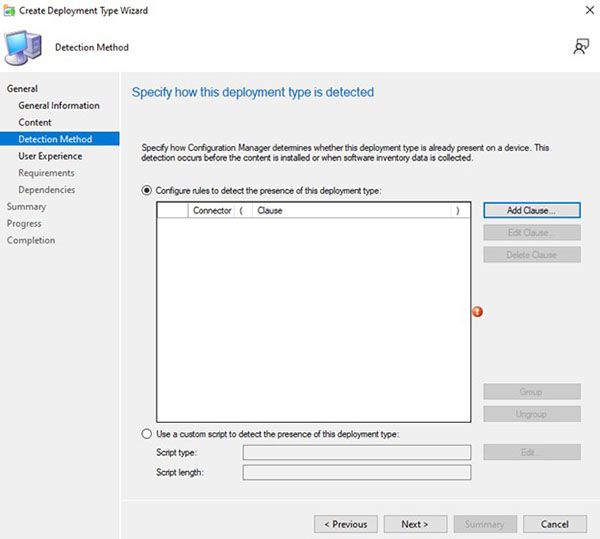Click inside the empty clause list area
The height and width of the screenshot is (539, 600).
(x=313, y=319)
